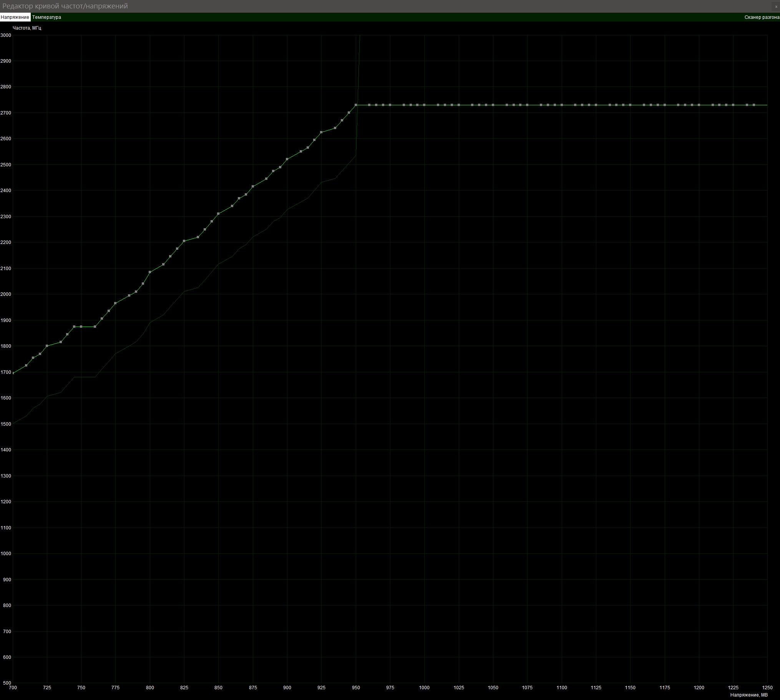Pick the curve point at 775 mV
This screenshot has width=780, height=700.
click(115, 304)
